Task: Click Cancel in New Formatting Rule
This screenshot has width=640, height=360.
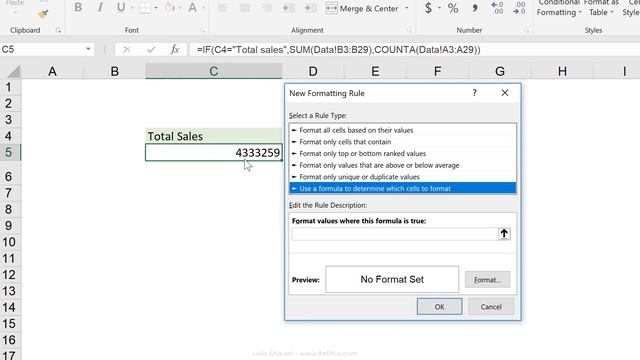Action: [491, 307]
